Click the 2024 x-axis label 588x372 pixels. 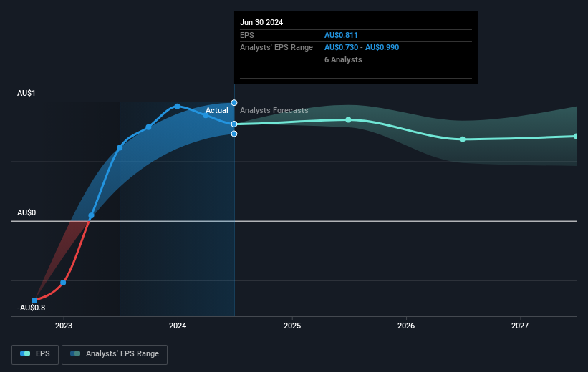point(178,325)
